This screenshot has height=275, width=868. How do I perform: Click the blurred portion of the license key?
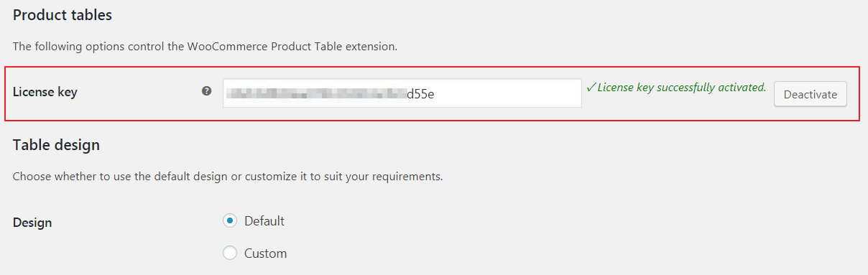(316, 93)
